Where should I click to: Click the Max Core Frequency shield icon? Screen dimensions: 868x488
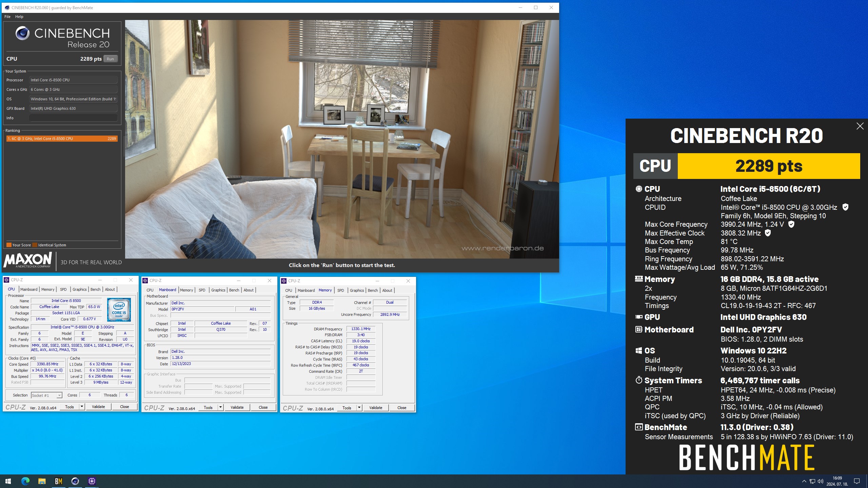point(791,224)
